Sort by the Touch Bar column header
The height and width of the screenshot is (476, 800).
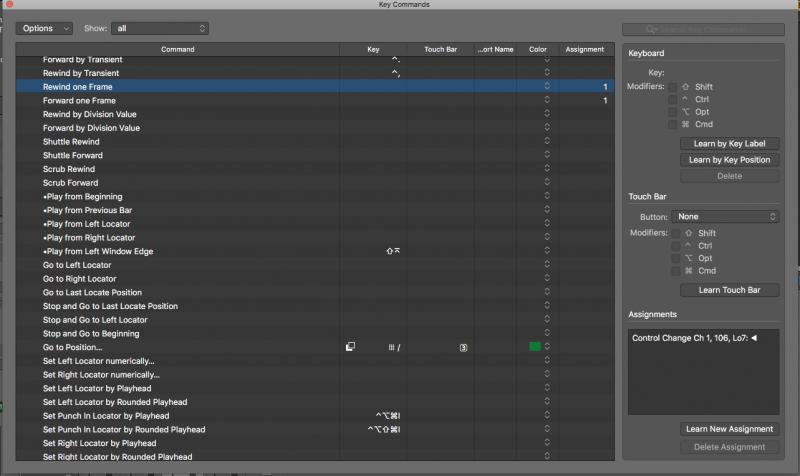pos(440,49)
